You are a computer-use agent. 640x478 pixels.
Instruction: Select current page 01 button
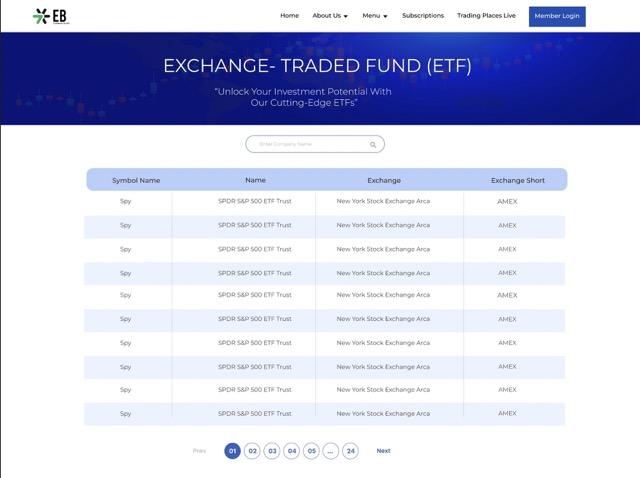click(232, 451)
